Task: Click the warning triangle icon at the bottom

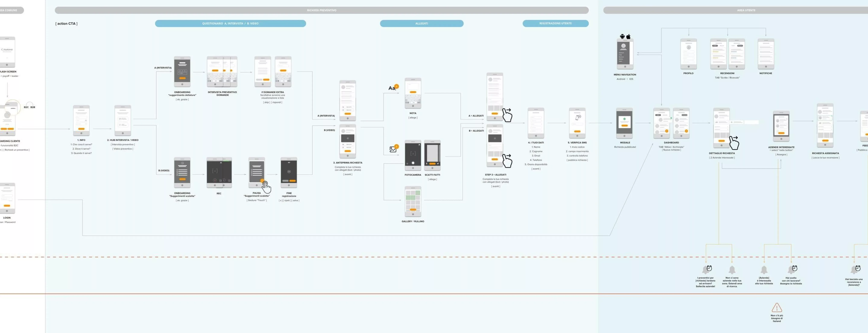Action: pyautogui.click(x=777, y=307)
